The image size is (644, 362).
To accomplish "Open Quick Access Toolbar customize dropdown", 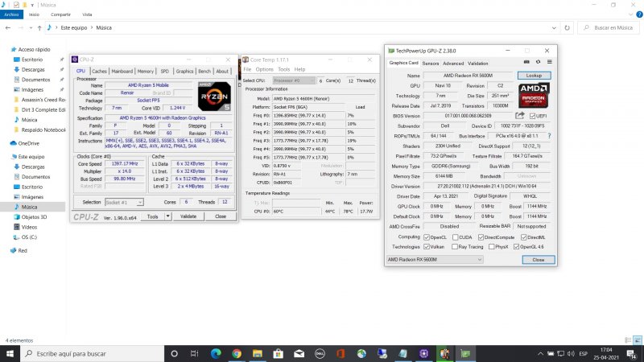I will 32,5.
